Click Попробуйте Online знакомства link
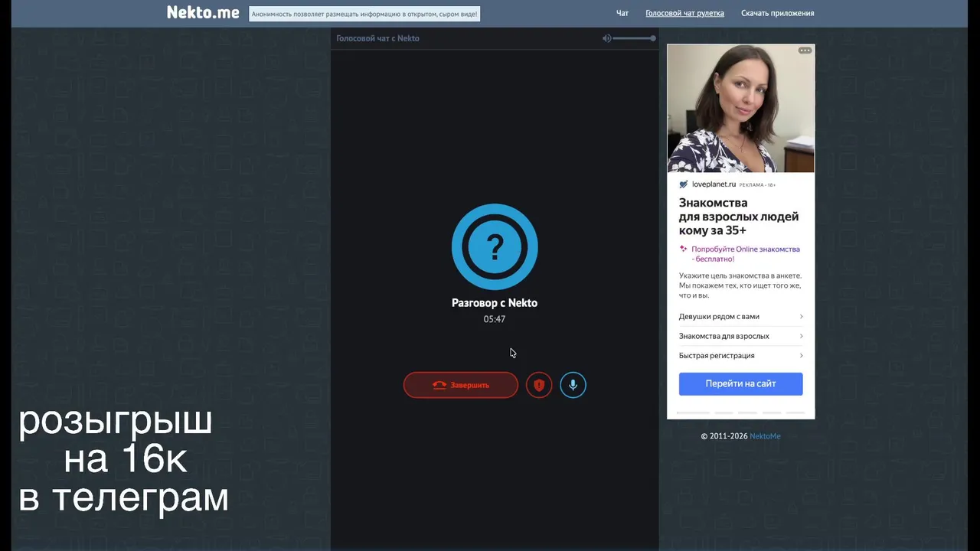This screenshot has width=980, height=551. pyautogui.click(x=745, y=254)
